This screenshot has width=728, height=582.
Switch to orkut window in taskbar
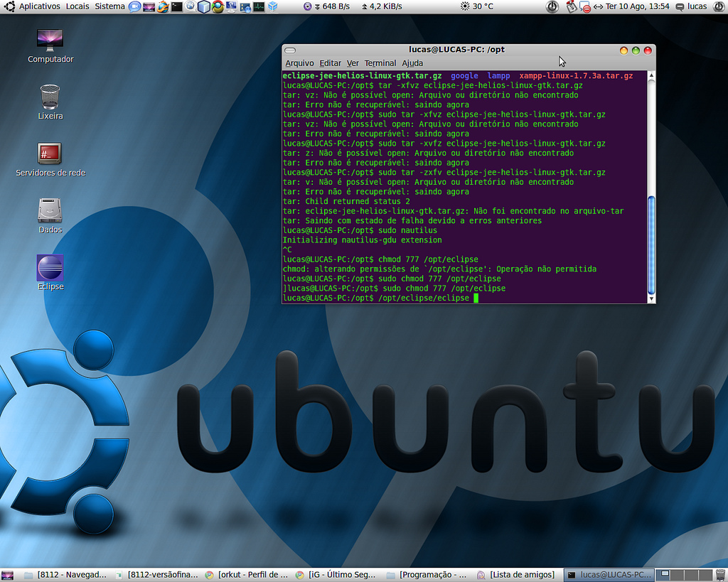point(247,575)
